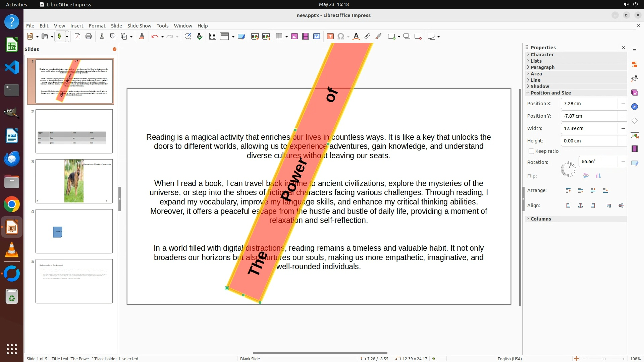The height and width of the screenshot is (362, 644).
Task: Click the zoom slider in status bar
Action: tap(604, 359)
